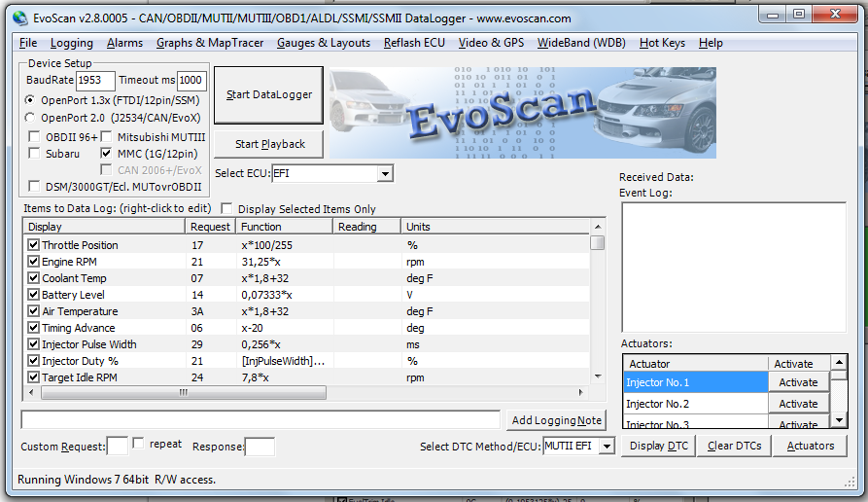Enable Display Selected Items Only
This screenshot has width=868, height=502.
point(227,208)
